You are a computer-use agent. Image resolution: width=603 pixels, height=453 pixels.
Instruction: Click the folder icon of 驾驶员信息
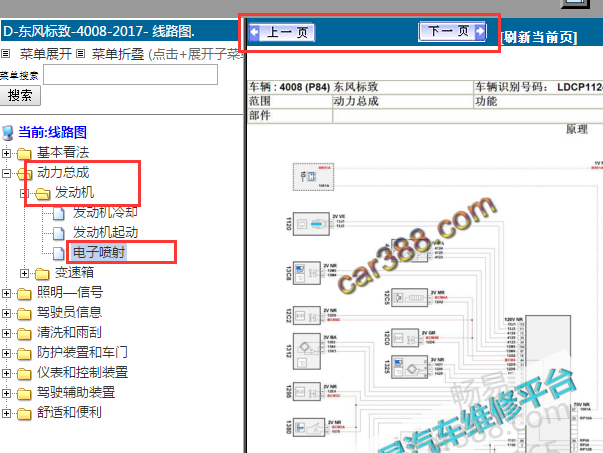(24, 314)
